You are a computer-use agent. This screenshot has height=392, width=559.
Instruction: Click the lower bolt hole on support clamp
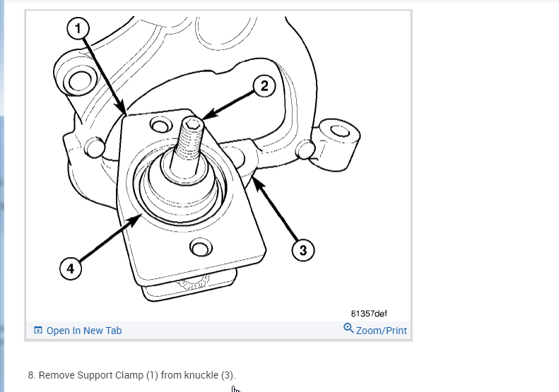tap(201, 248)
